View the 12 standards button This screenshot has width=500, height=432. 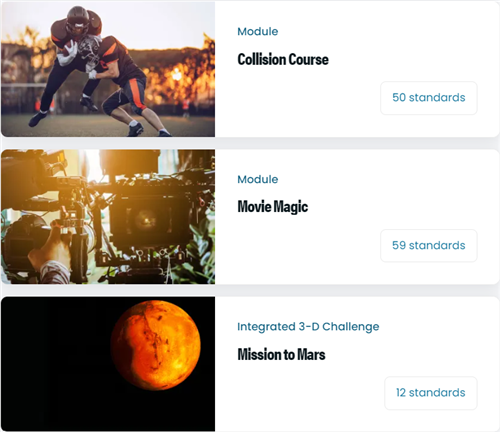click(431, 393)
